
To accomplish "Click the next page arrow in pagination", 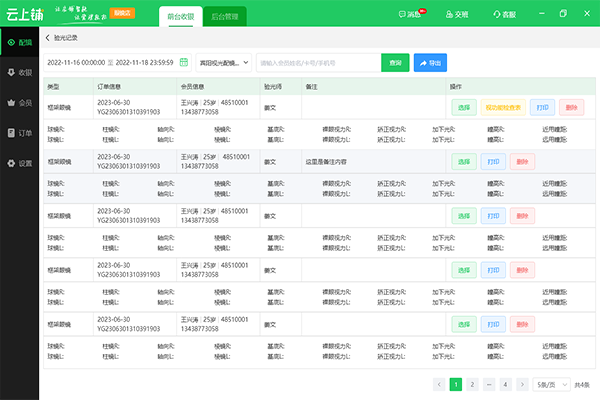I will [x=523, y=383].
